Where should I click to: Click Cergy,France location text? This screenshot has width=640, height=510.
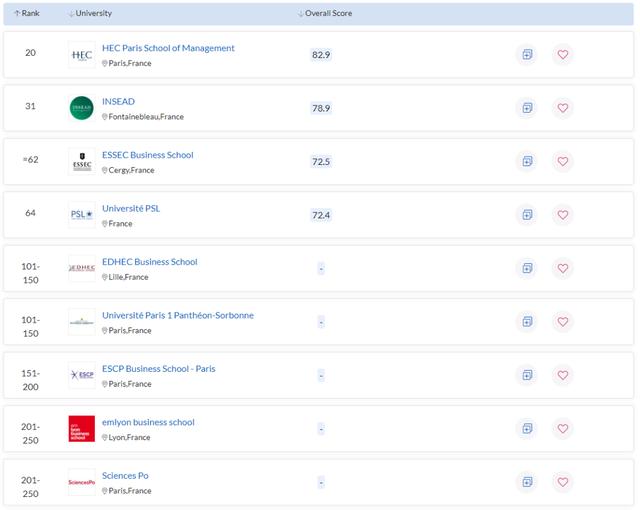[x=131, y=170]
